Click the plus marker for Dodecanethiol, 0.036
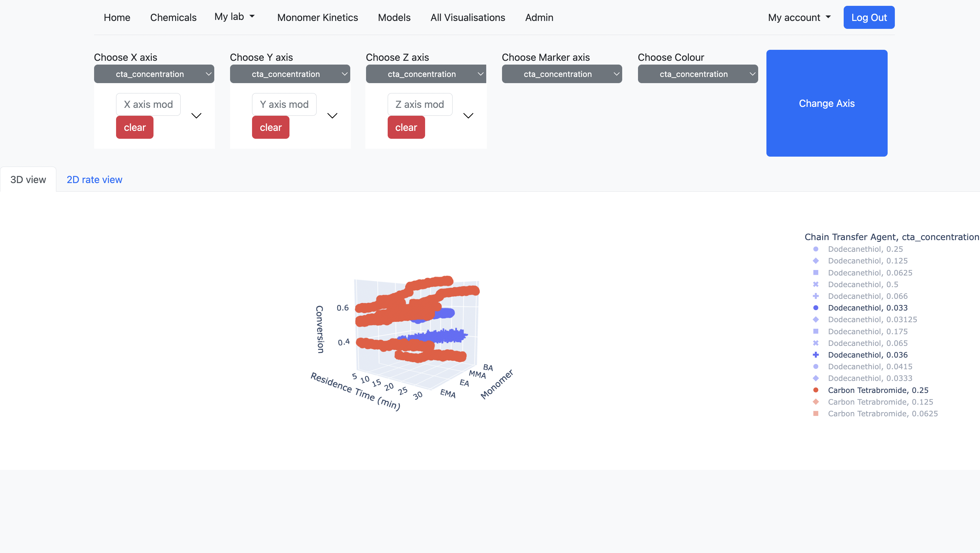The height and width of the screenshot is (553, 980). (816, 355)
